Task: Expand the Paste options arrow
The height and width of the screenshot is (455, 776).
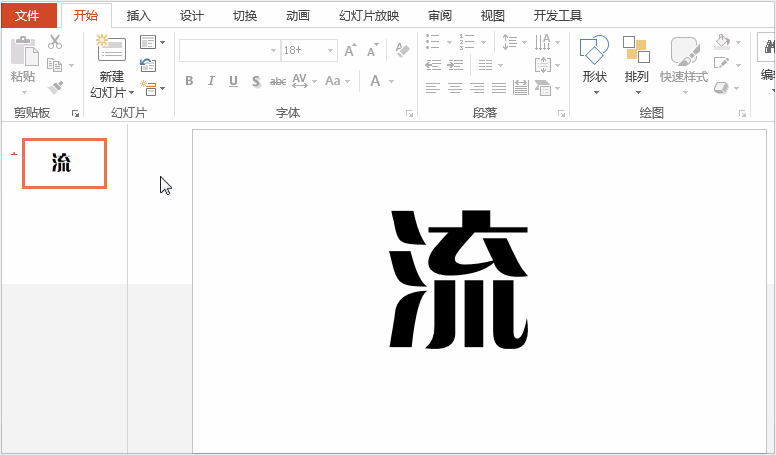Action: coord(24,93)
